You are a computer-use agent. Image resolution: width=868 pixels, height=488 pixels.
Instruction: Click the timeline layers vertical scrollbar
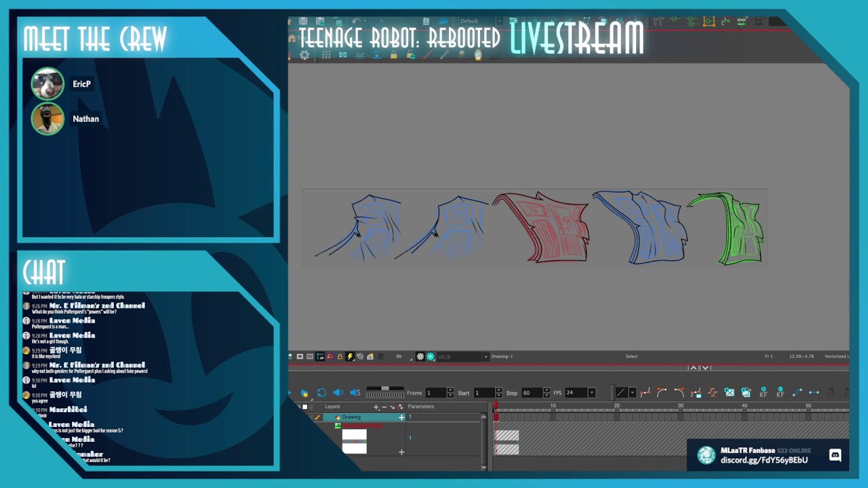point(484,441)
